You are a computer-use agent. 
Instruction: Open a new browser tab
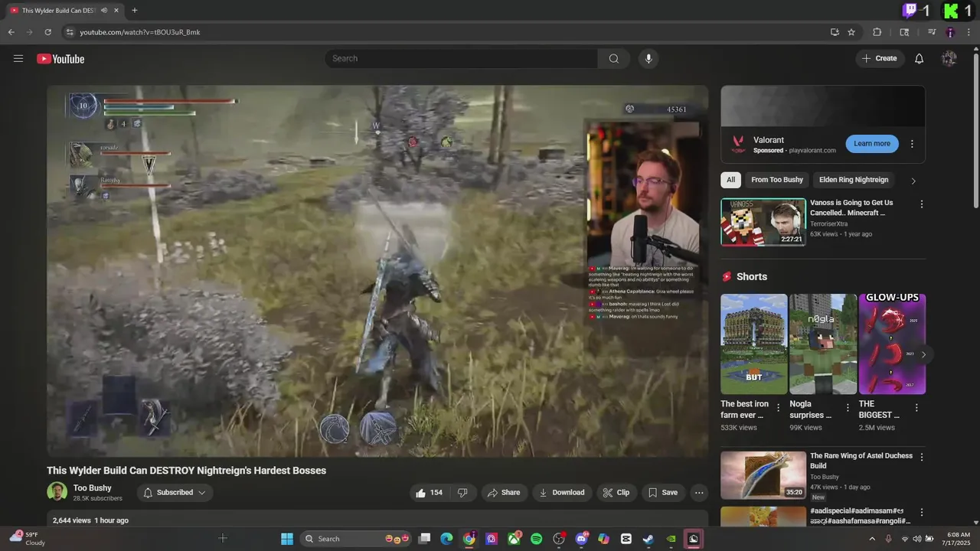point(134,11)
